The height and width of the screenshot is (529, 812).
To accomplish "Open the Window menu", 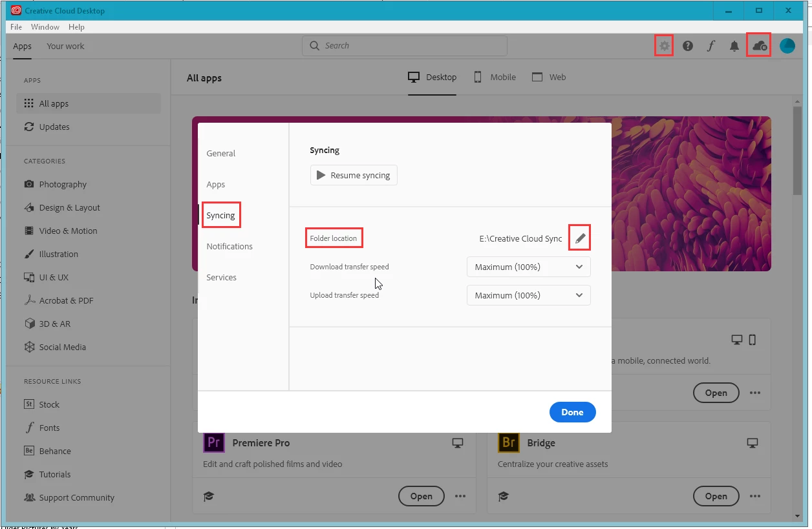I will (x=45, y=27).
